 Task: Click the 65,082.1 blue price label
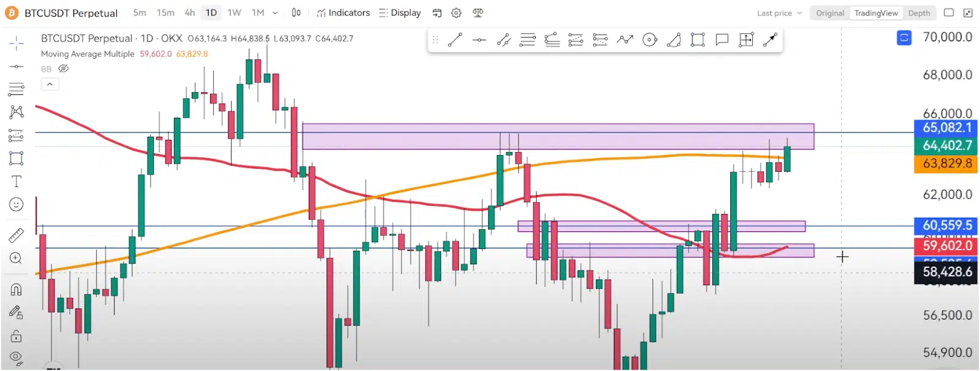947,128
